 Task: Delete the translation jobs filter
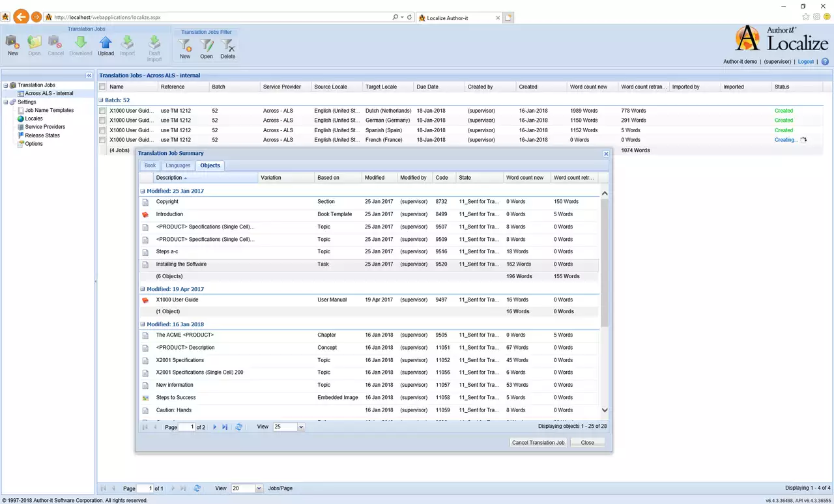[227, 47]
